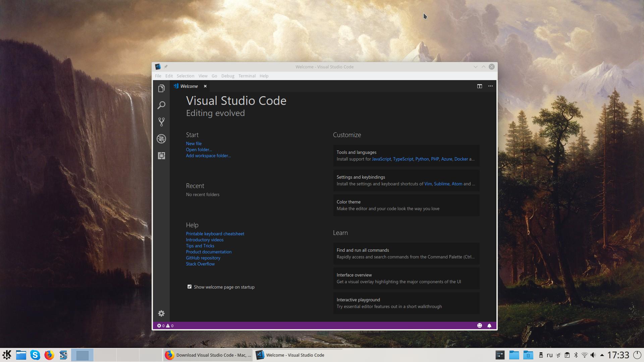Open the Selection menu

tap(185, 76)
